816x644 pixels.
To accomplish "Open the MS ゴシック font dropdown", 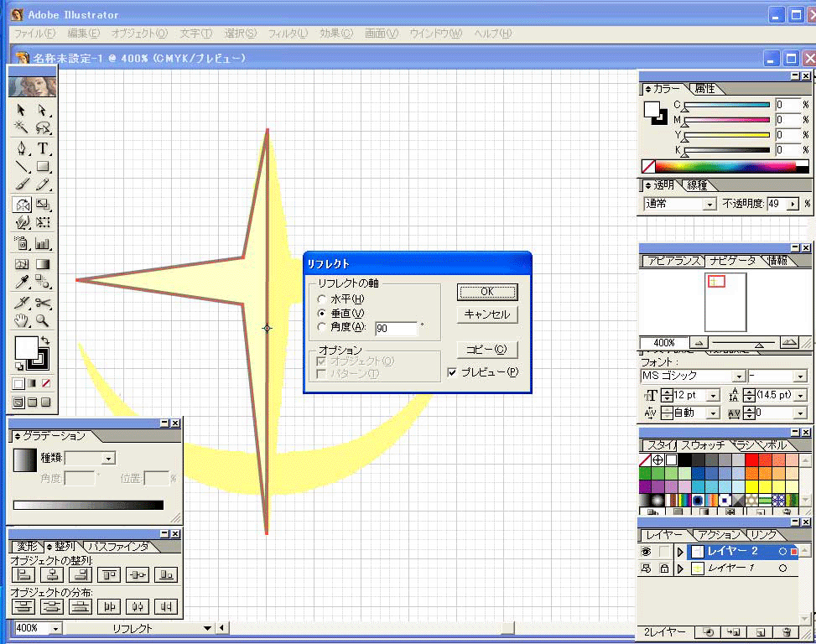I will [x=738, y=377].
